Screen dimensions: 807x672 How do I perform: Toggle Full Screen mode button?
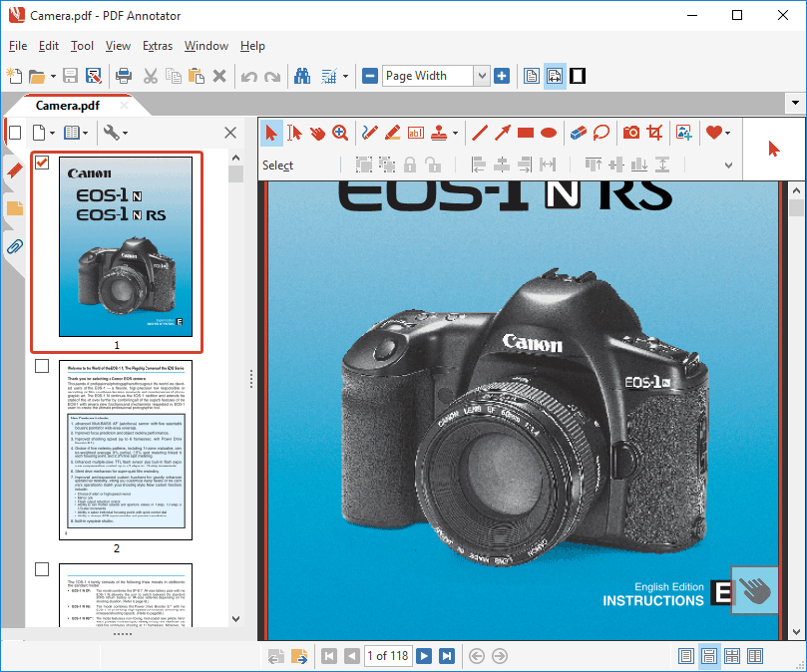[578, 76]
